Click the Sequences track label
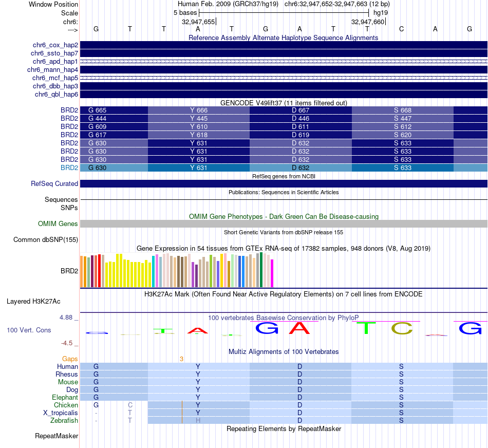The image size is (488, 448). tap(61, 199)
